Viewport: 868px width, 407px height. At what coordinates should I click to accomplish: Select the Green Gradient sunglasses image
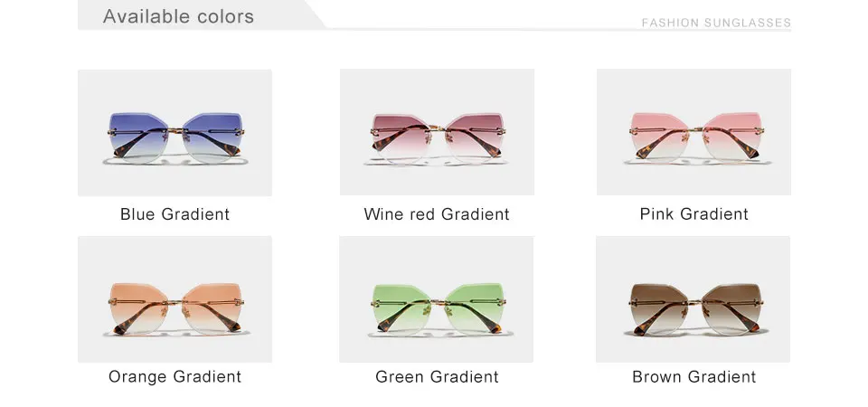point(436,299)
